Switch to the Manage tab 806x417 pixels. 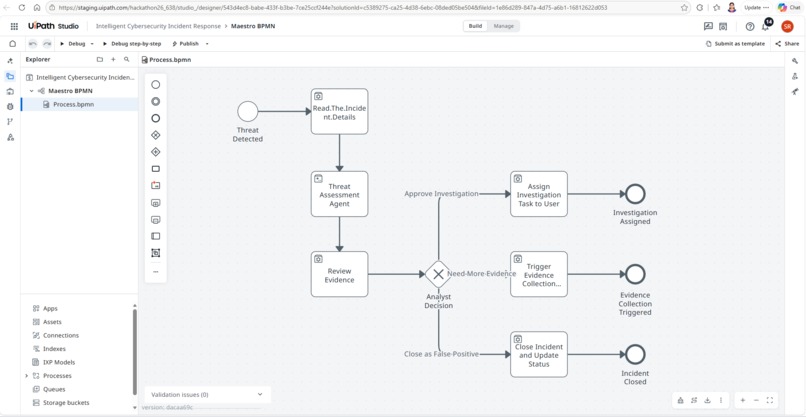pos(503,26)
